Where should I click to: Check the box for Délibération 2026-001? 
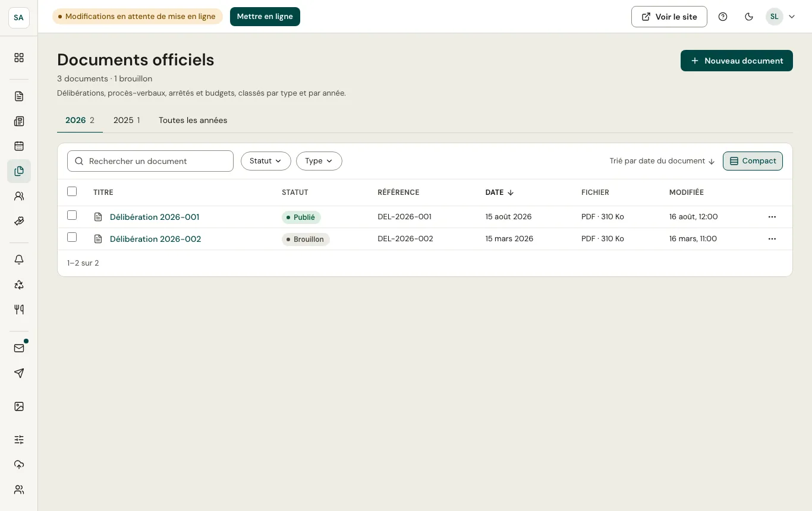click(x=72, y=215)
